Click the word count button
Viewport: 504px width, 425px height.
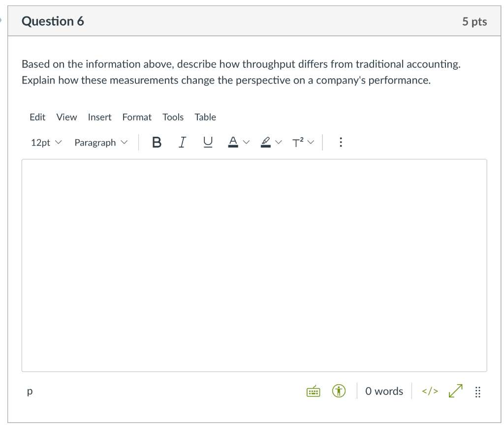[x=384, y=392]
